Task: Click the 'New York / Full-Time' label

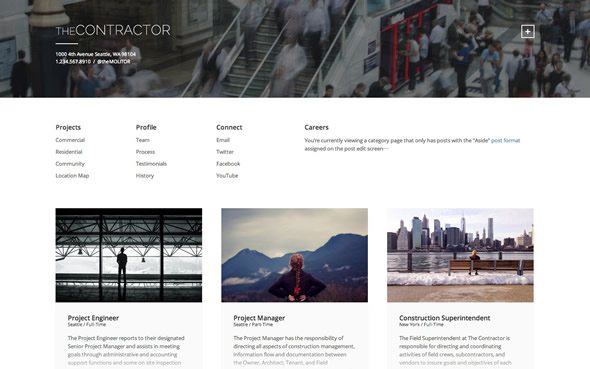Action: tap(421, 324)
